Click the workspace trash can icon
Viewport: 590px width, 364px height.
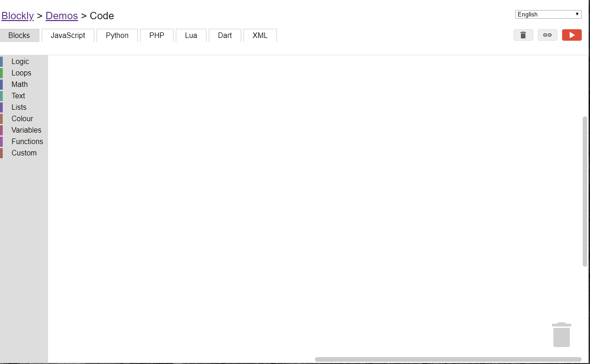pyautogui.click(x=561, y=334)
